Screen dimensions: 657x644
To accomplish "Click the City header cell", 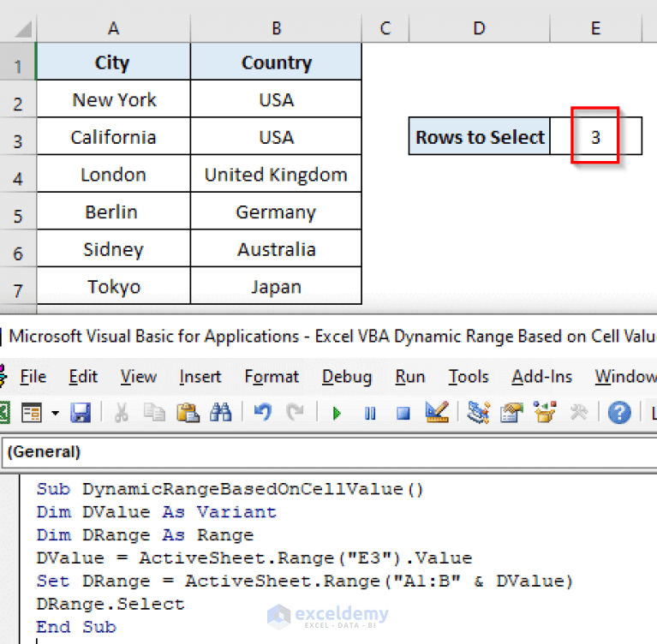I will (114, 62).
